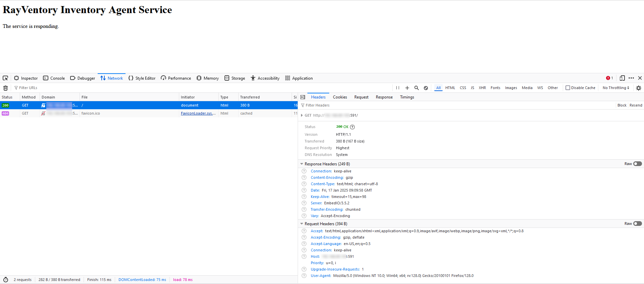Clear the network log with trash icon

[5, 88]
